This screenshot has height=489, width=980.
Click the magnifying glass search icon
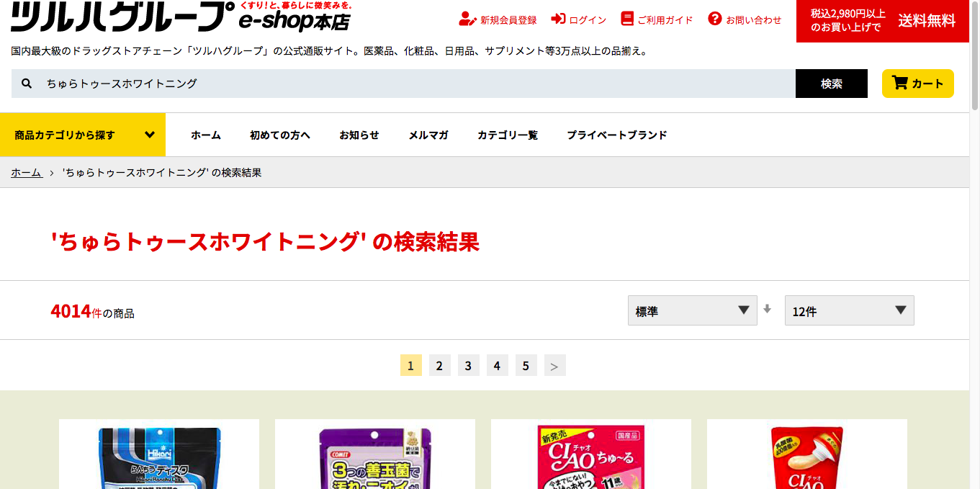coord(27,84)
